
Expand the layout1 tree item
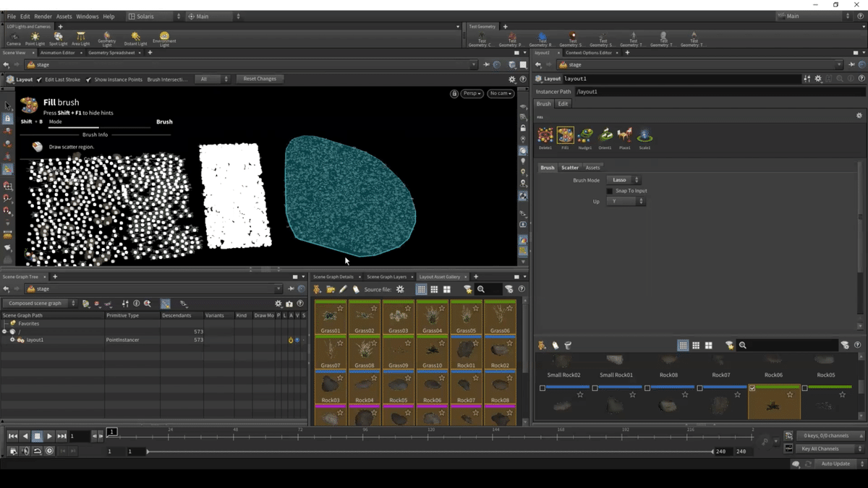12,340
